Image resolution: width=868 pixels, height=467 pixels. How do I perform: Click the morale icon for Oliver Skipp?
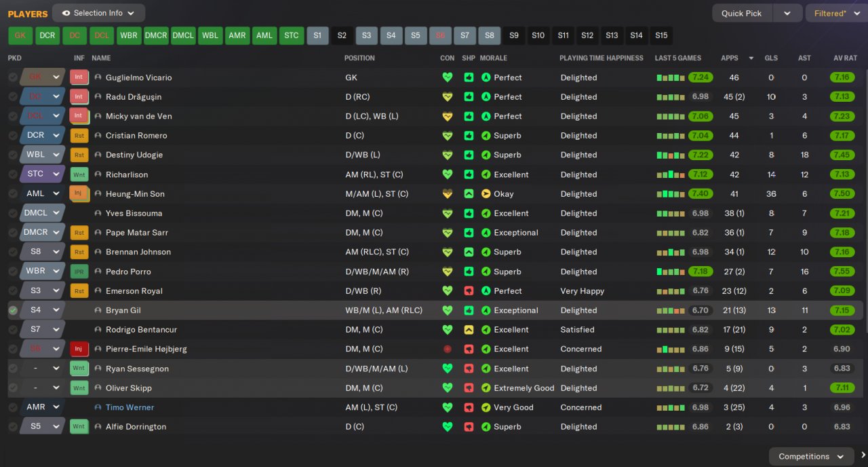point(486,388)
